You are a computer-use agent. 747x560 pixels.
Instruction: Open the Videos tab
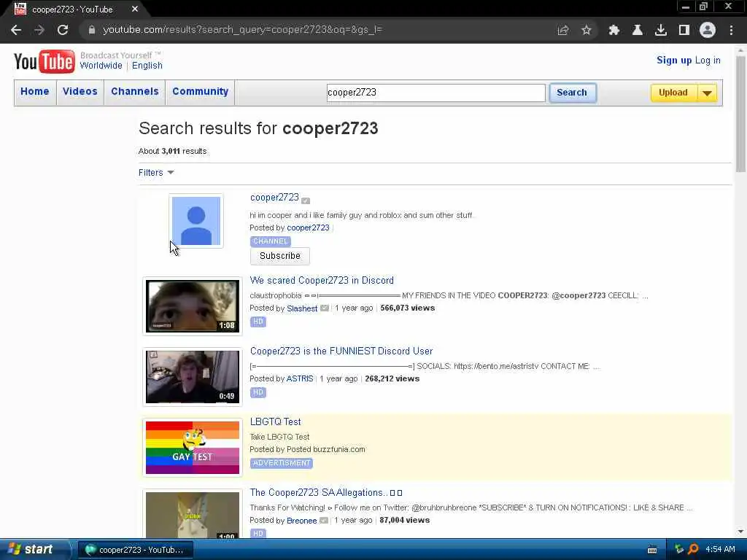pos(80,91)
